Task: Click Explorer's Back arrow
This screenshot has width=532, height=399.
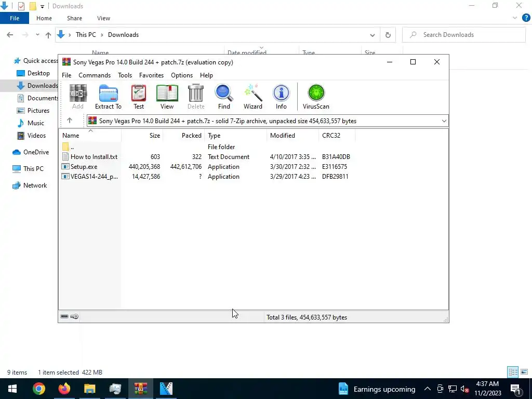Action: 10,35
